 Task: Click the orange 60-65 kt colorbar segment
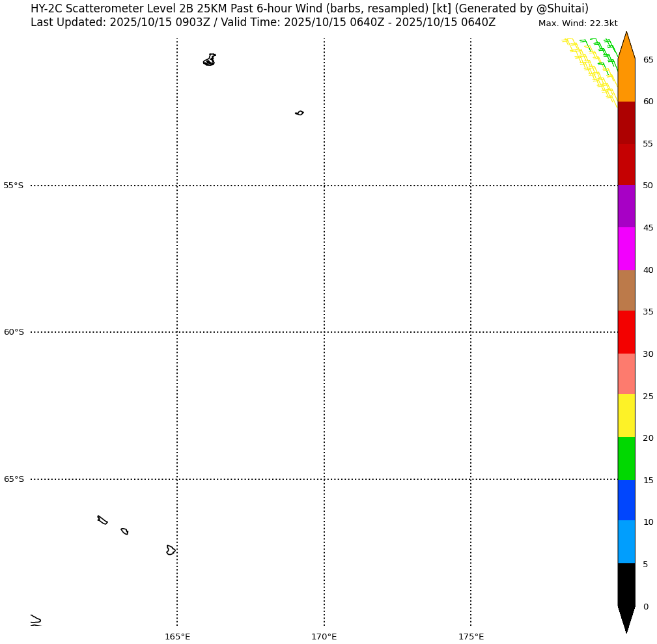pyautogui.click(x=626, y=80)
